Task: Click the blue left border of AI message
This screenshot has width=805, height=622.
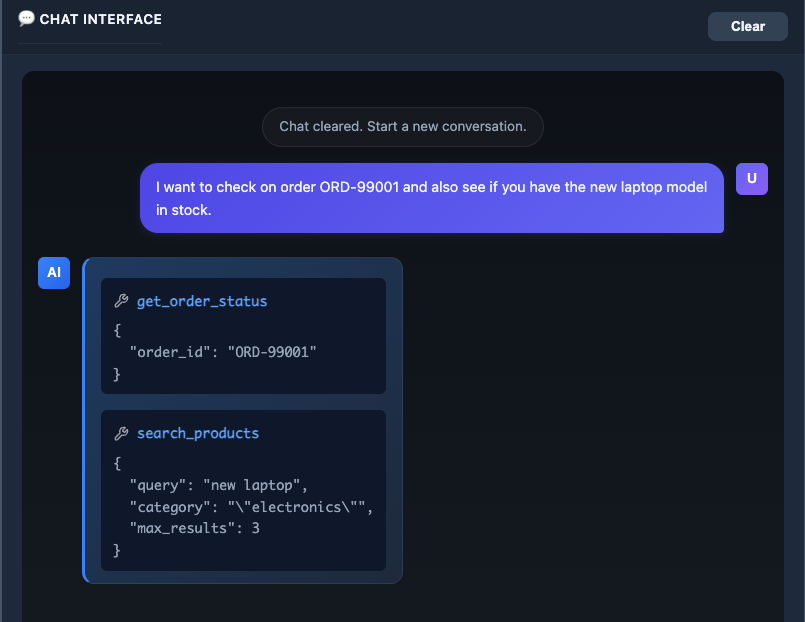Action: 85,420
